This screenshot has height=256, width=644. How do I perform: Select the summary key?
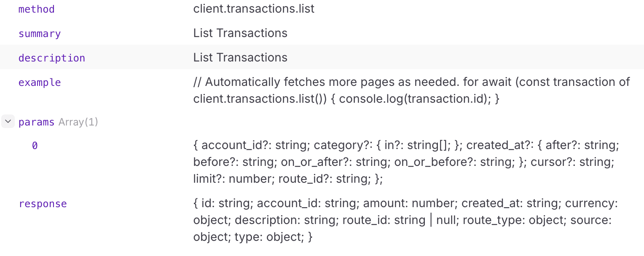(x=40, y=34)
